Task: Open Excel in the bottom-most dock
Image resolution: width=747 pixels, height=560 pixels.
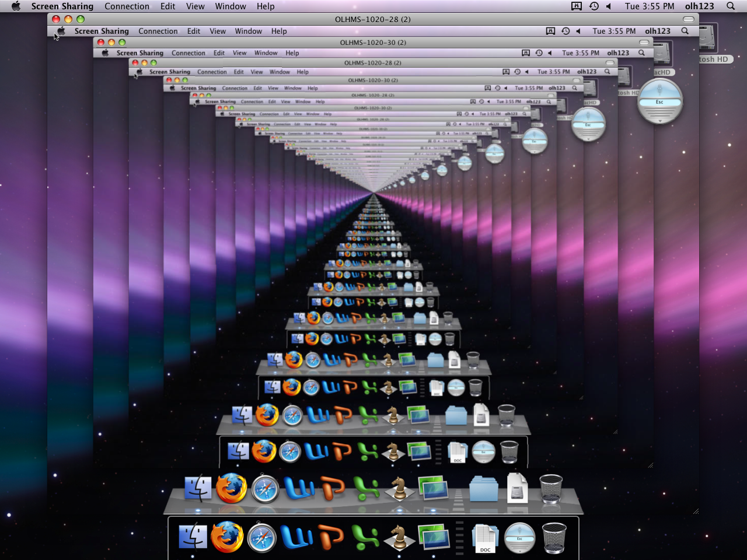Action: (365, 537)
